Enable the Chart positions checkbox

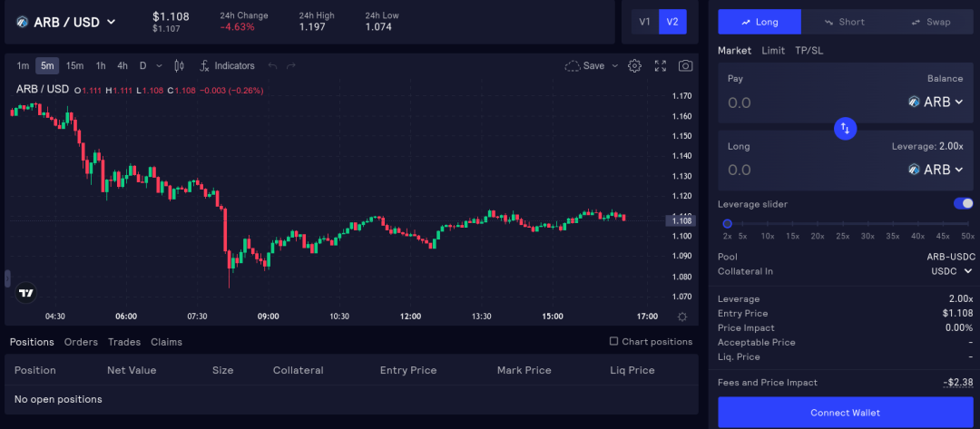(x=614, y=342)
